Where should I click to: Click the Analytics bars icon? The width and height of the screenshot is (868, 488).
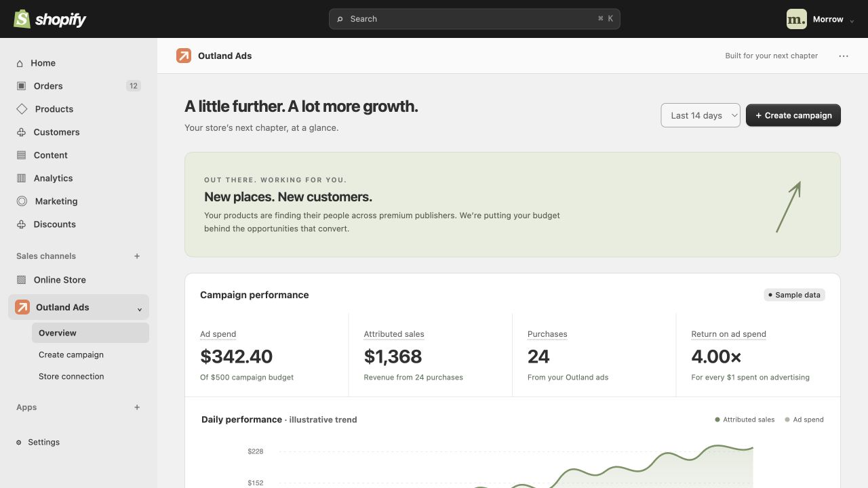tap(21, 178)
